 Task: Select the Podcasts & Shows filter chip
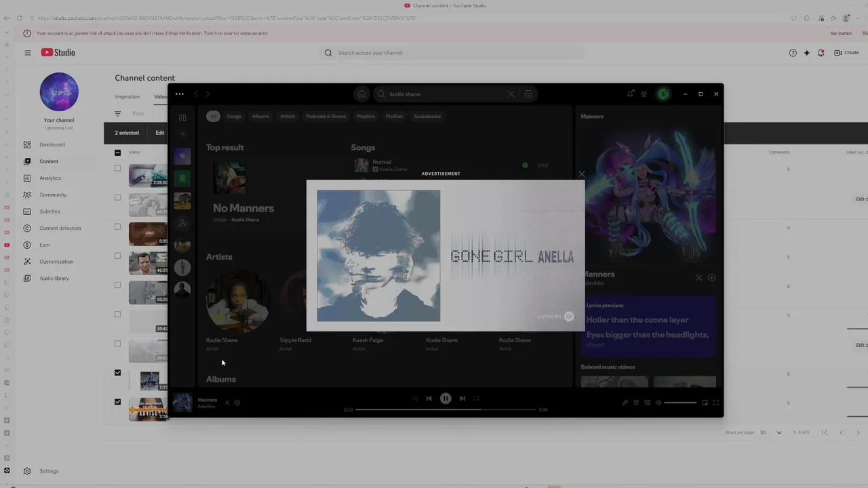(x=325, y=117)
